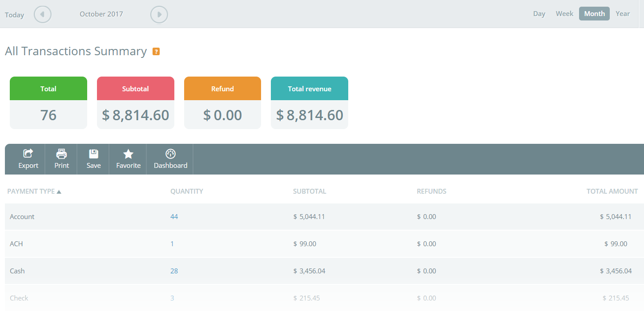The height and width of the screenshot is (321, 644).
Task: Go to the next month arrow
Action: pos(159,14)
